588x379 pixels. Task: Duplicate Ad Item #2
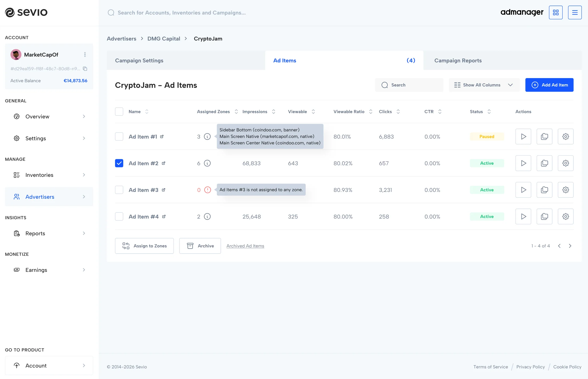[x=544, y=163]
